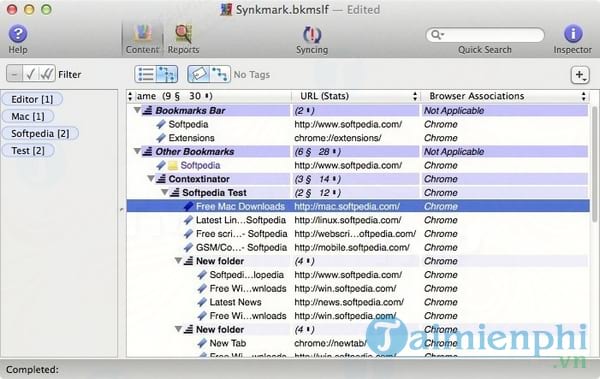600x379 pixels.
Task: Click bookmark icon beside New Tab
Action: coord(202,343)
